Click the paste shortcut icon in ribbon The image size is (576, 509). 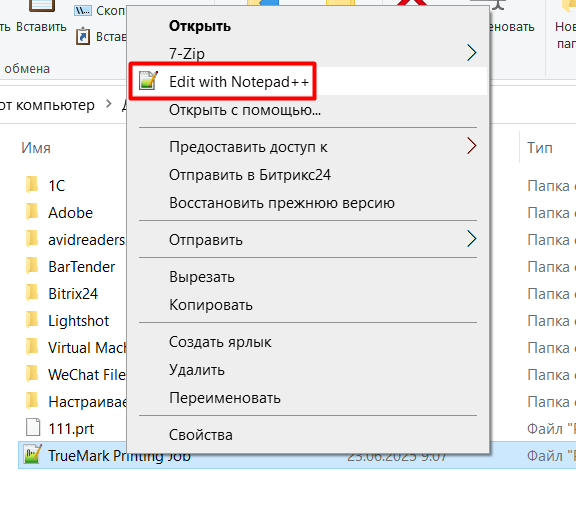click(x=83, y=36)
